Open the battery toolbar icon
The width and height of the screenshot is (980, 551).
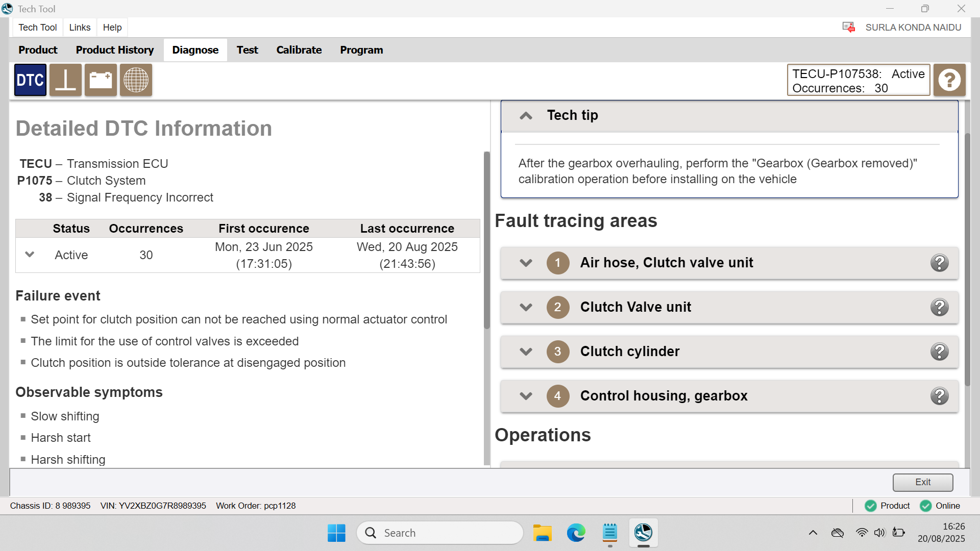[x=101, y=80]
